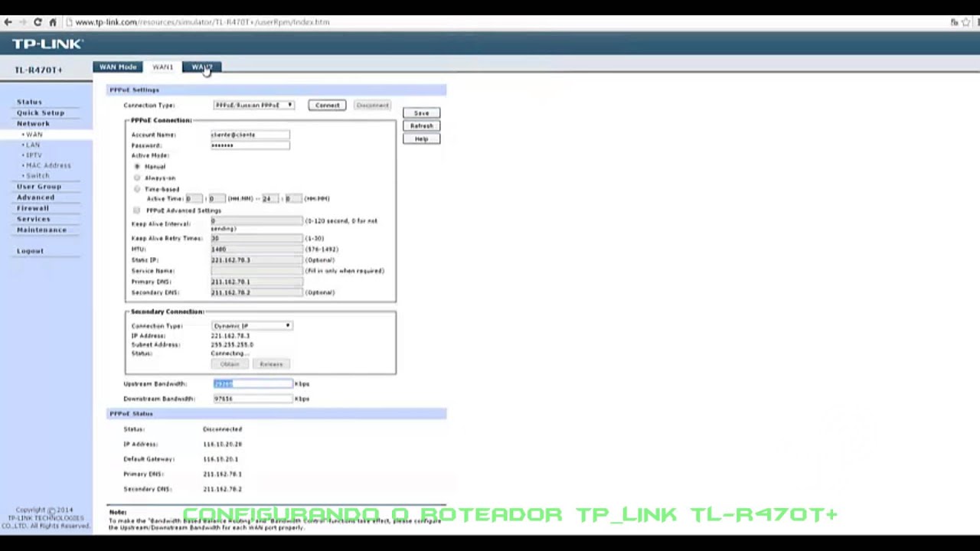Select the LAN submenu item
Screen dimensions: 980x551
click(x=32, y=145)
